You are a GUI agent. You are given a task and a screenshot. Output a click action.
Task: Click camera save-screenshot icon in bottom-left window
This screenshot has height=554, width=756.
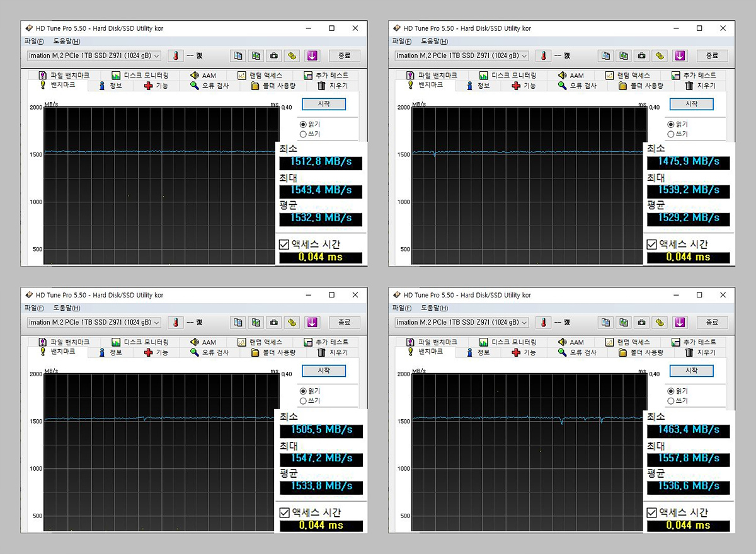274,322
